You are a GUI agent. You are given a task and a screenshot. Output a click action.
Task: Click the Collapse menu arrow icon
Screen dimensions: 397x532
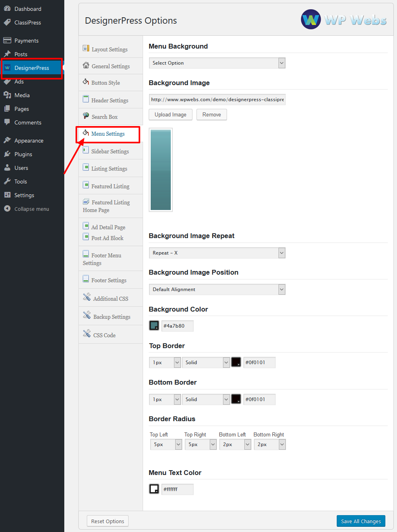[x=7, y=208]
